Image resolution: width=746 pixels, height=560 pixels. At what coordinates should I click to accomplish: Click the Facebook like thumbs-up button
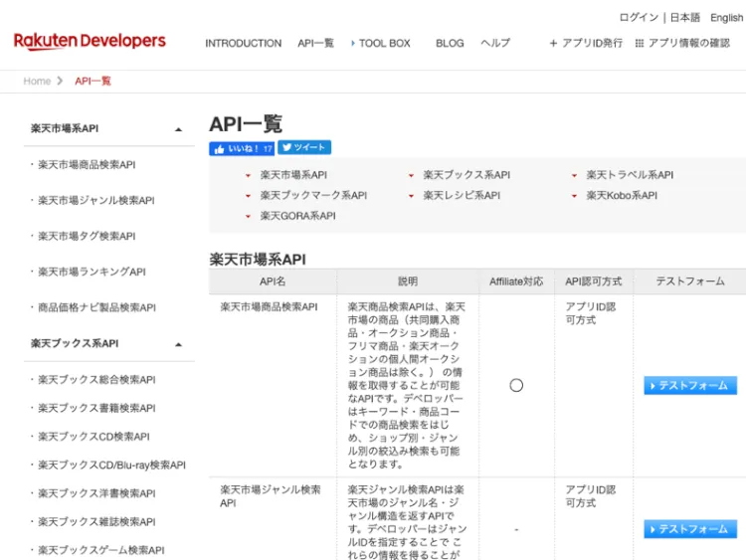point(242,149)
